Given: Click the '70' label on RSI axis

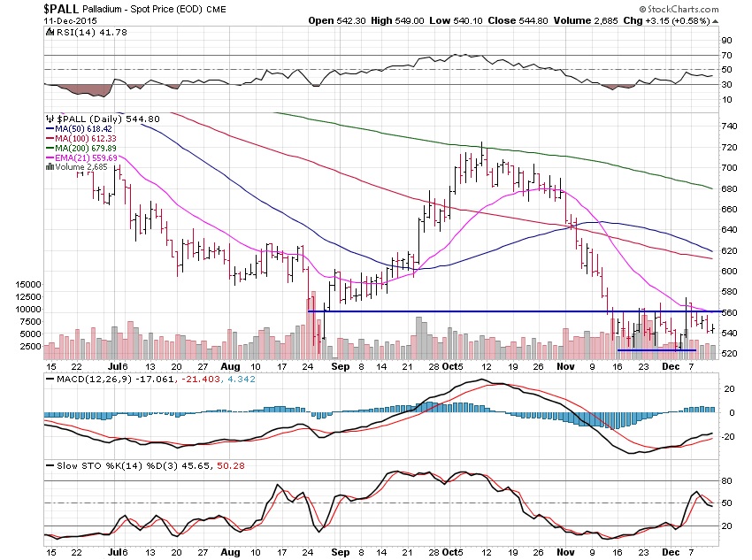Looking at the screenshot, I should [726, 56].
